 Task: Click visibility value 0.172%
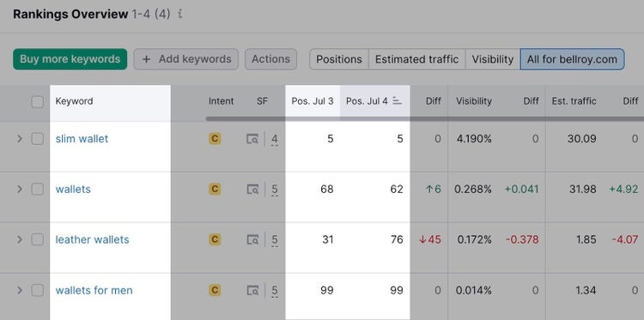pos(474,239)
